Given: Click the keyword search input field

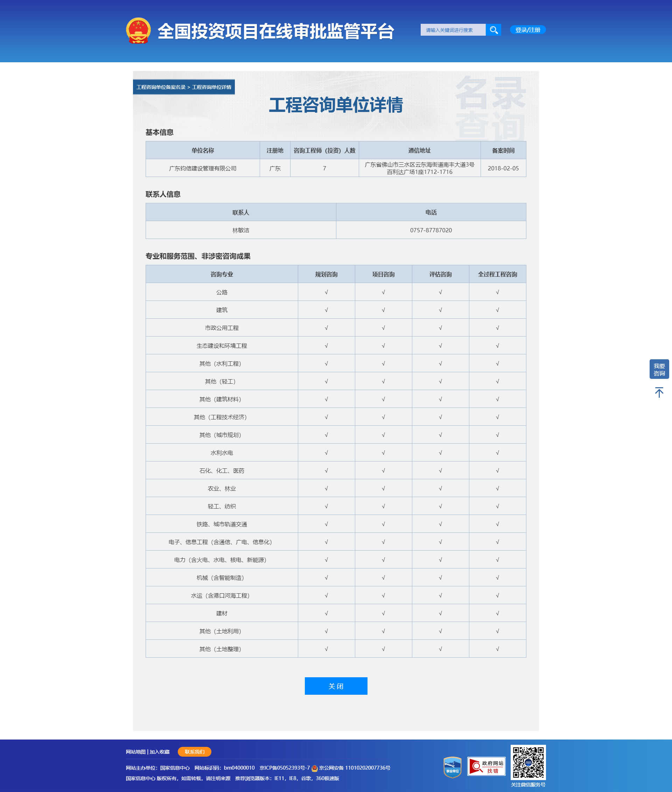Looking at the screenshot, I should tap(453, 30).
